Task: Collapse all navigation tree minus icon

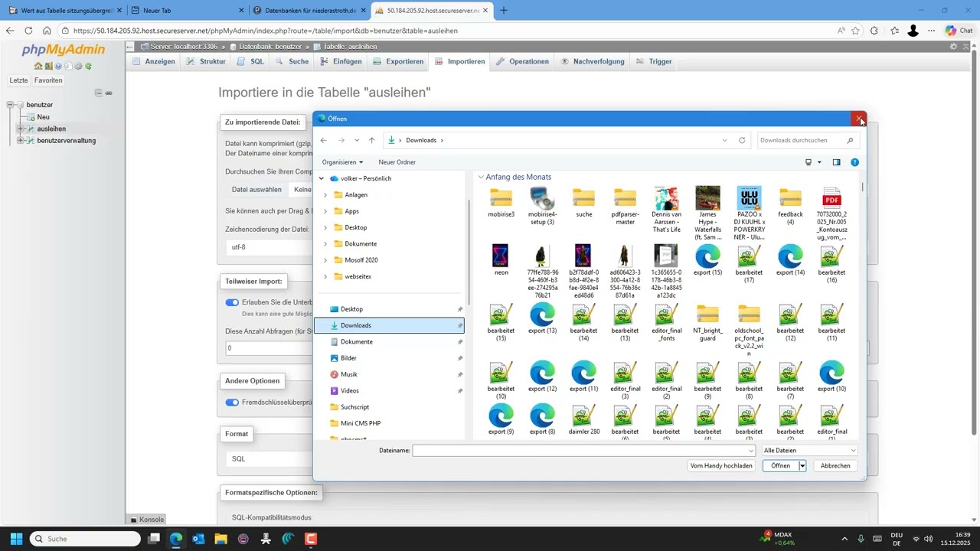Action: (x=99, y=93)
